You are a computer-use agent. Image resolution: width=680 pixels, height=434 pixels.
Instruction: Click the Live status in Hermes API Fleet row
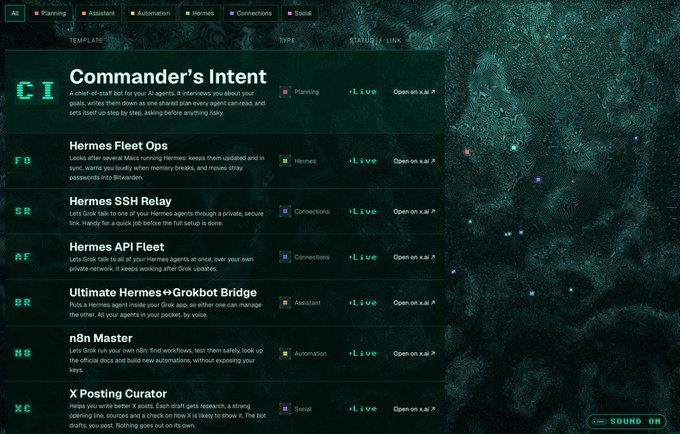click(x=363, y=257)
